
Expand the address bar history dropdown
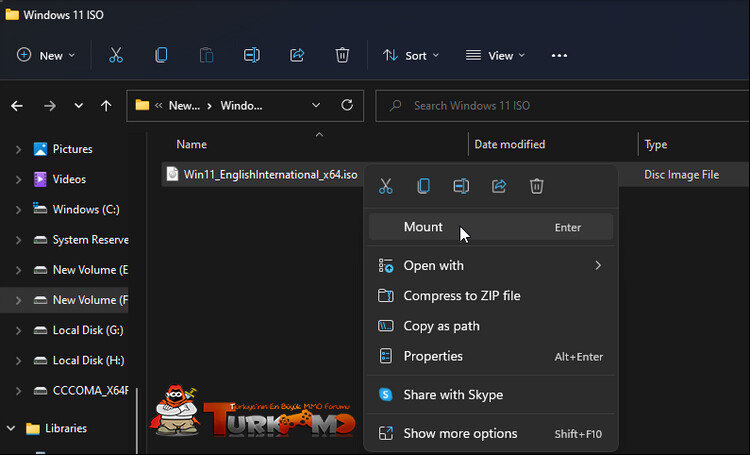point(316,105)
